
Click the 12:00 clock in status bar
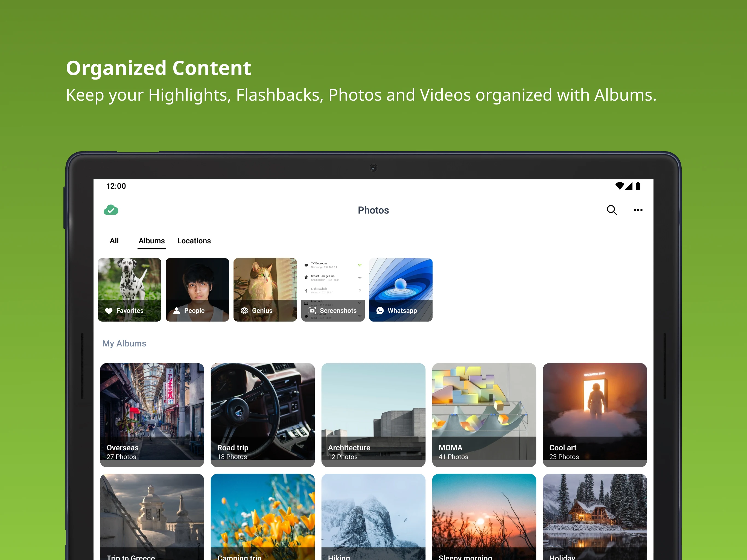(x=116, y=186)
